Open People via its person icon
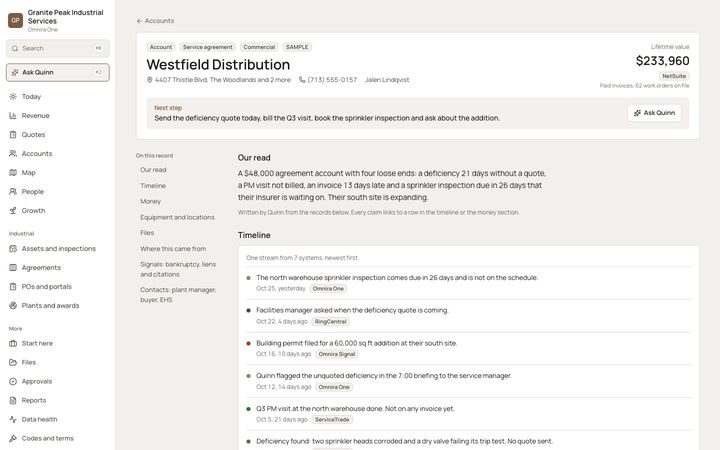 [x=13, y=191]
